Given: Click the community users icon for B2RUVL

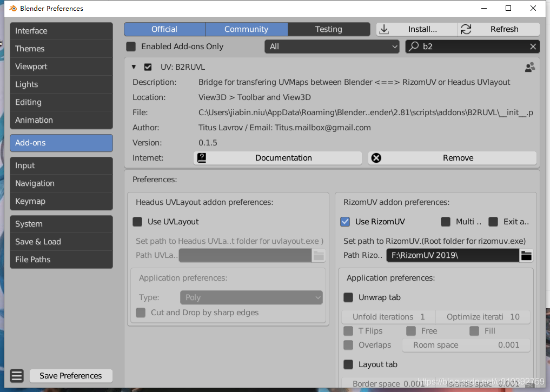Looking at the screenshot, I should (529, 67).
